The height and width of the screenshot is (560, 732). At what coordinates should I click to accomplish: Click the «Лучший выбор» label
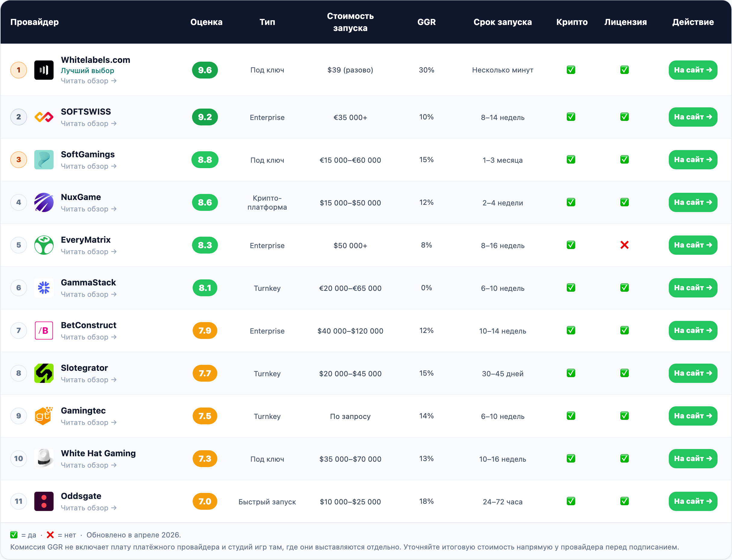pyautogui.click(x=87, y=71)
